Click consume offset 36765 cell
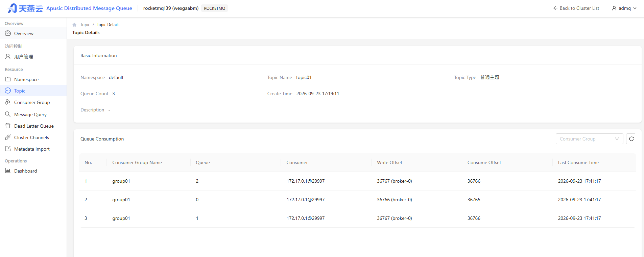 pyautogui.click(x=474, y=200)
